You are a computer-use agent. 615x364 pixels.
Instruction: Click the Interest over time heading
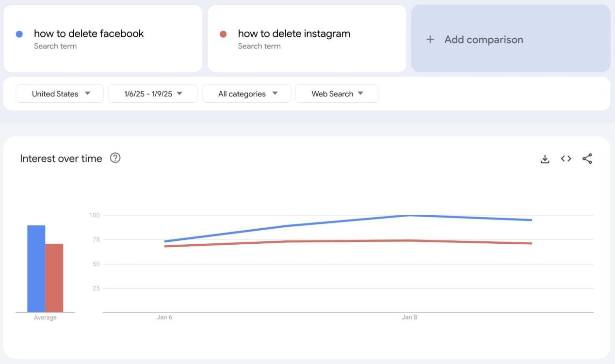[x=61, y=158]
